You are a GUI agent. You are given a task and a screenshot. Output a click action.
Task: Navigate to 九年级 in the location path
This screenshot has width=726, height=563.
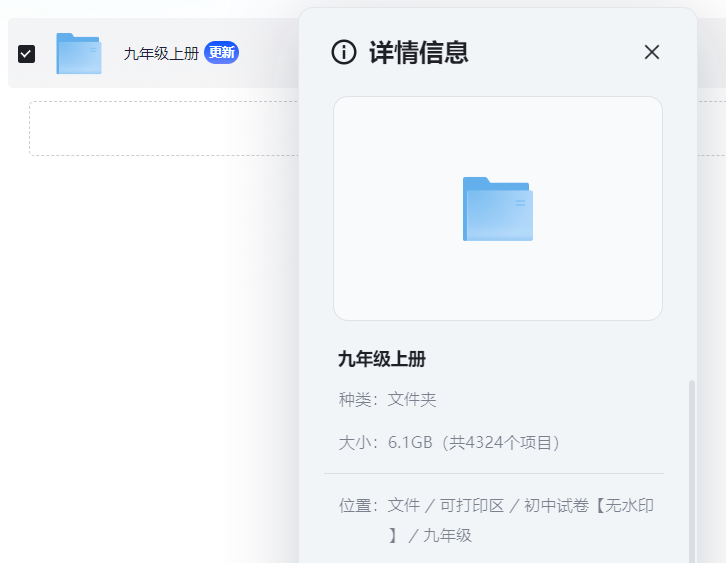[x=447, y=535]
